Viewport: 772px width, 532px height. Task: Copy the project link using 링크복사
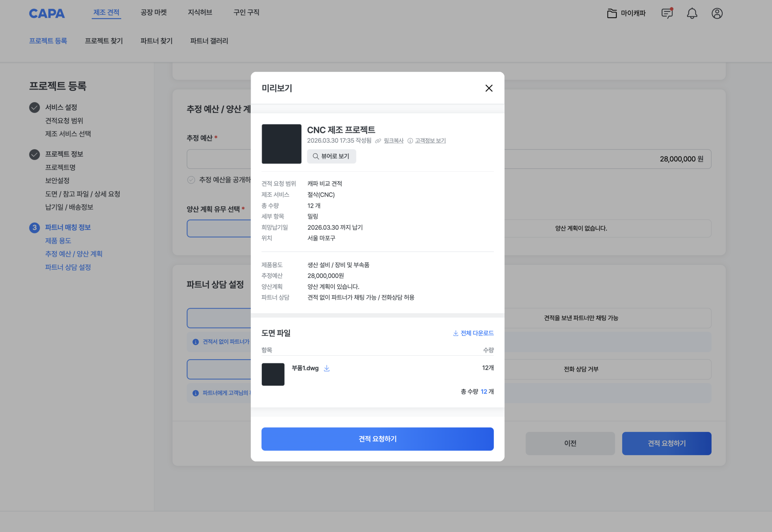coord(393,140)
